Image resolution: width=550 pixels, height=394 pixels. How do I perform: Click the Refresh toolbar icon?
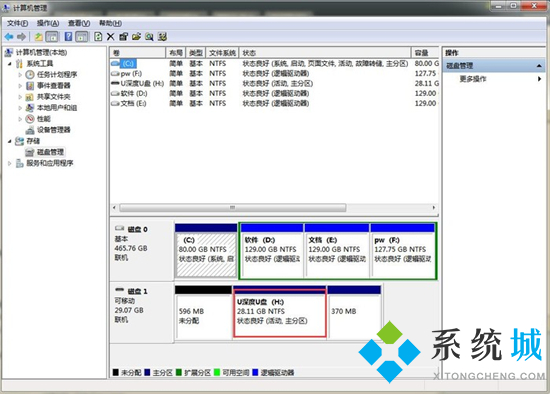point(98,36)
